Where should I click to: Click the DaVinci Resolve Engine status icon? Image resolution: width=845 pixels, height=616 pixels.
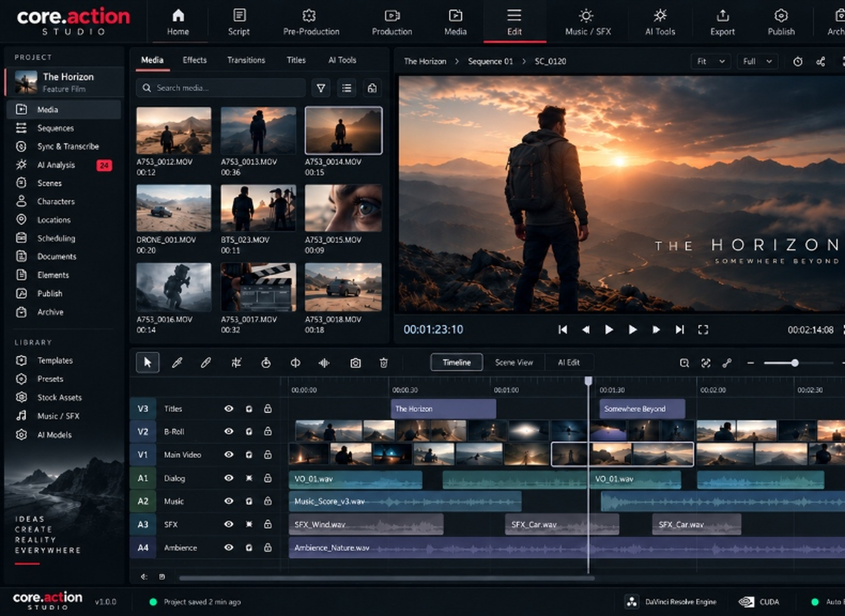[x=632, y=602]
